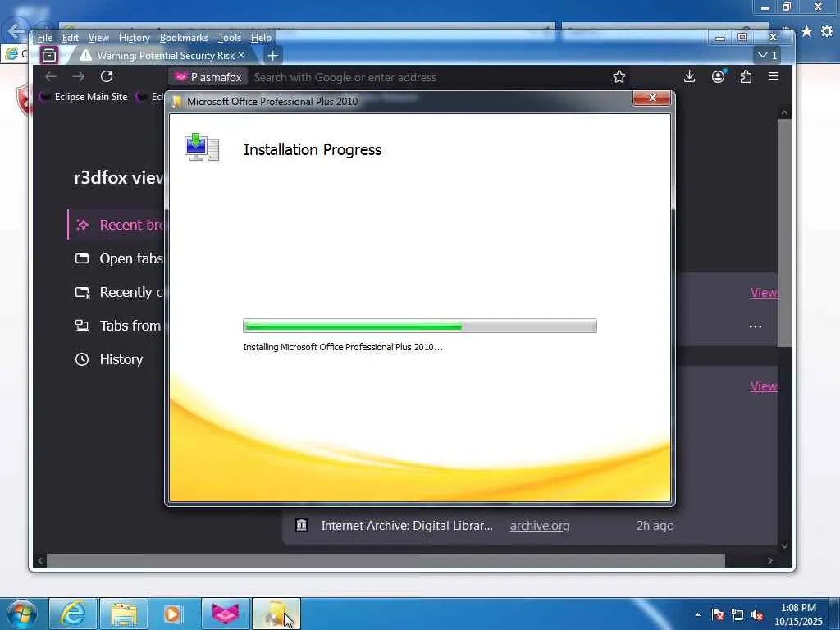Viewport: 840px width, 630px height.
Task: Open the Bookmarks menu
Action: tap(184, 38)
